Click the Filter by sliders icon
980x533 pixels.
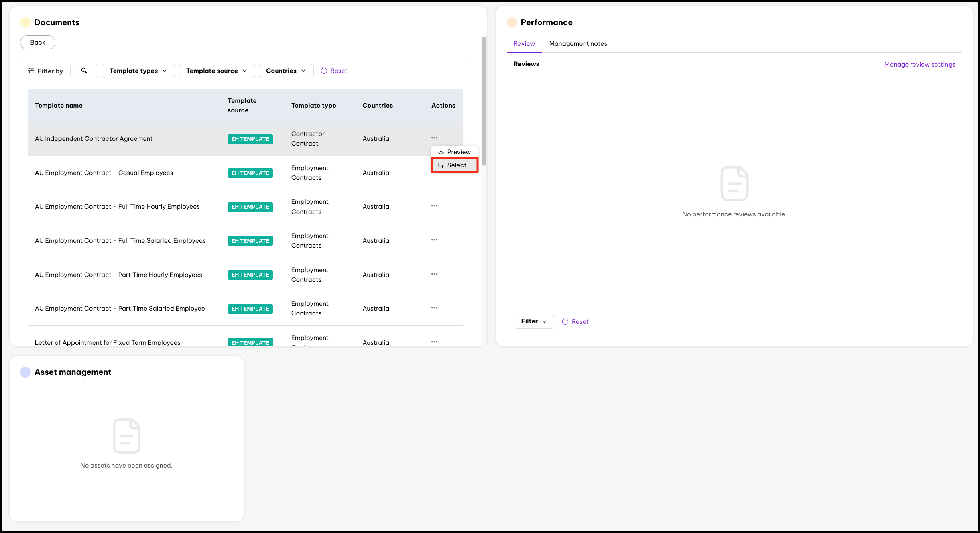[x=31, y=71]
